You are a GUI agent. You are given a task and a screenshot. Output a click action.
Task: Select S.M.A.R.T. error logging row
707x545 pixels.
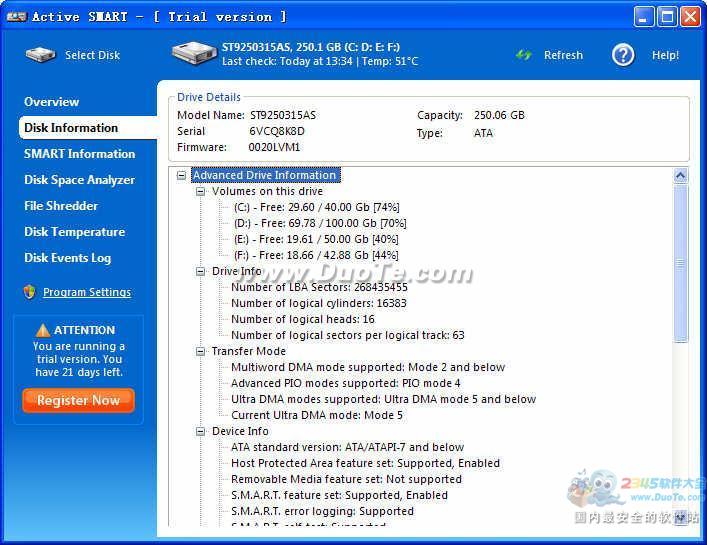tap(322, 511)
